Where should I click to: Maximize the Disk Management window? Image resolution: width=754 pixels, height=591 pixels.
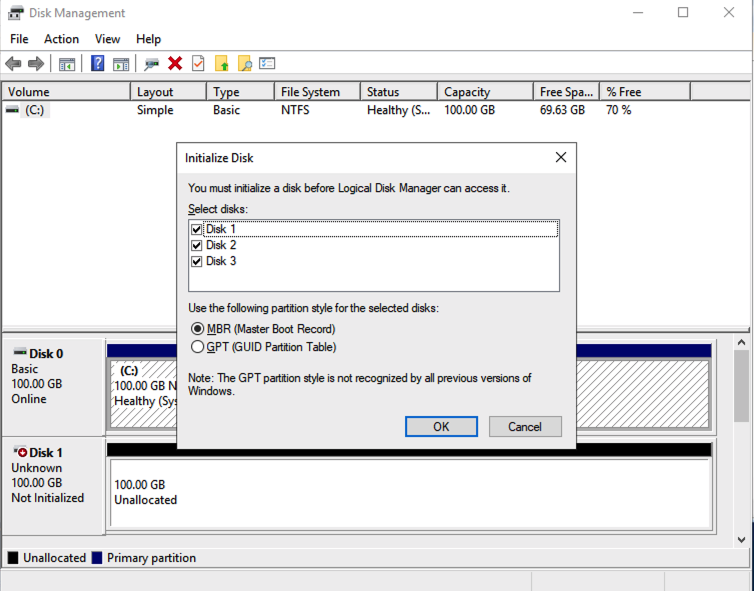pyautogui.click(x=683, y=13)
